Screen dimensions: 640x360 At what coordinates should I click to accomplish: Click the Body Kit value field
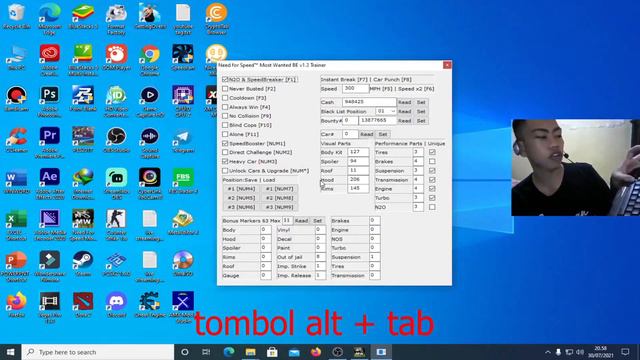click(358, 152)
